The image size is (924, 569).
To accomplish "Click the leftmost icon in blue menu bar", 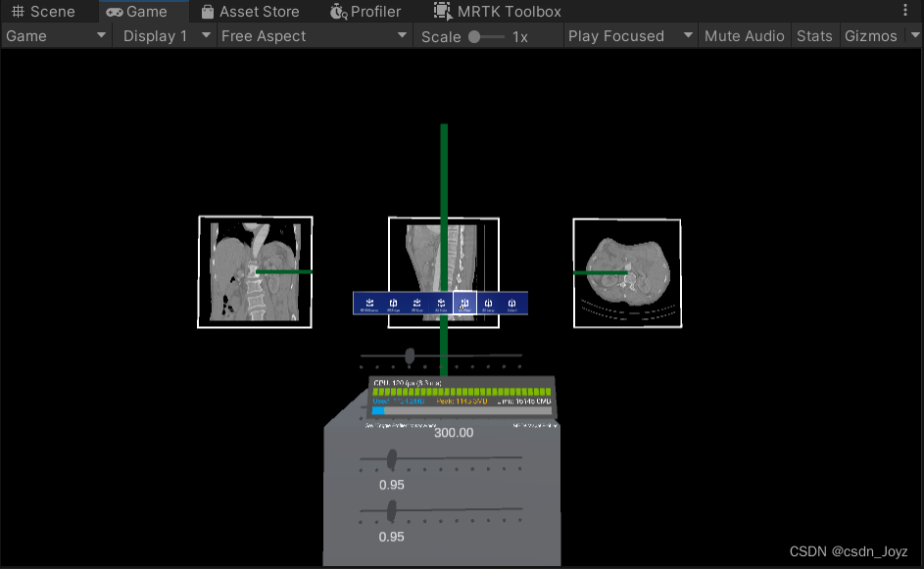I will pyautogui.click(x=369, y=304).
